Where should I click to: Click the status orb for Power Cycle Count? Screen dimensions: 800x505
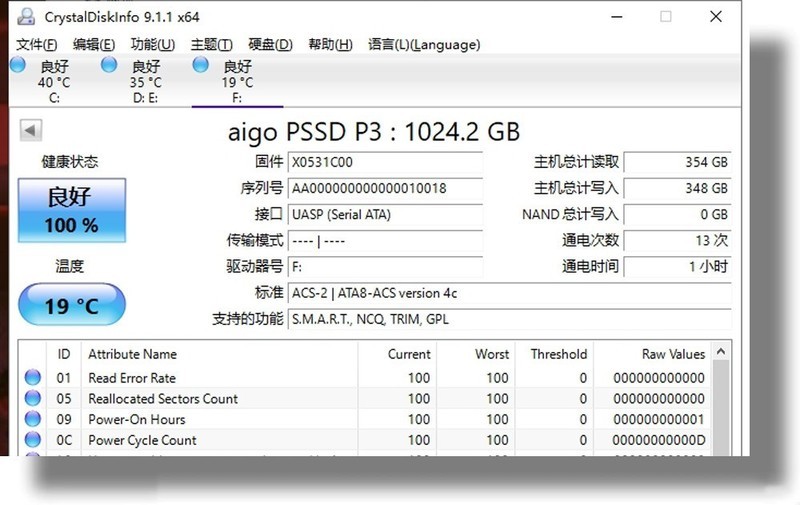pos(33,440)
